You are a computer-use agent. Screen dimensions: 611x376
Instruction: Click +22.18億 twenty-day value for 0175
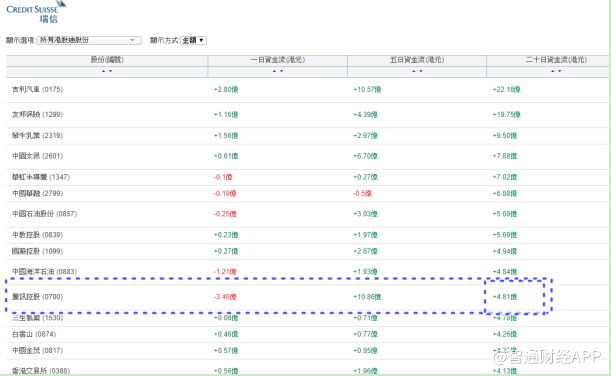pyautogui.click(x=506, y=89)
